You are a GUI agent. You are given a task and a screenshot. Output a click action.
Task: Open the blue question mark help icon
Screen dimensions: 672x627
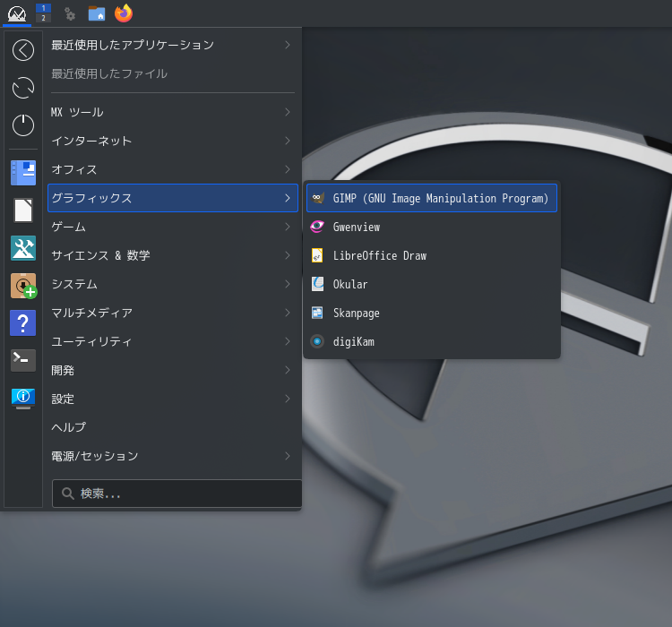tap(23, 322)
